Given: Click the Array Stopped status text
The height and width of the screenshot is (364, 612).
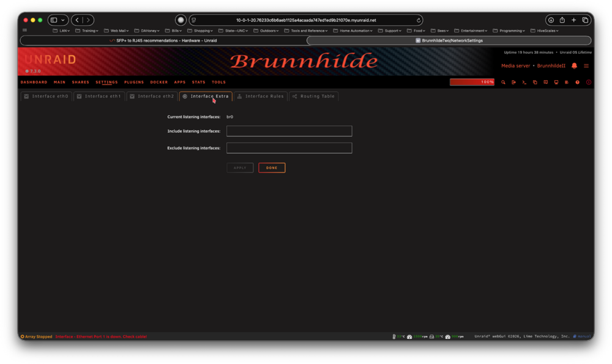Looking at the screenshot, I should click(x=38, y=336).
